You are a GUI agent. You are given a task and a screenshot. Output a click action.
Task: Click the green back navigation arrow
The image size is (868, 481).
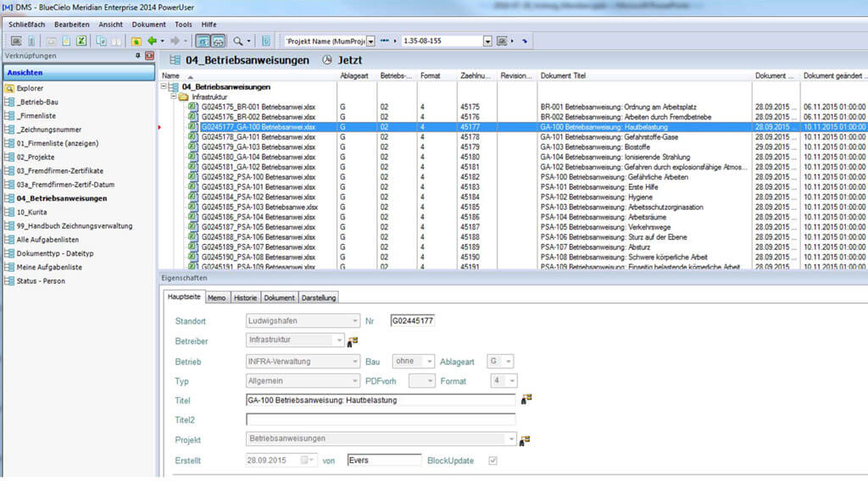pos(152,41)
